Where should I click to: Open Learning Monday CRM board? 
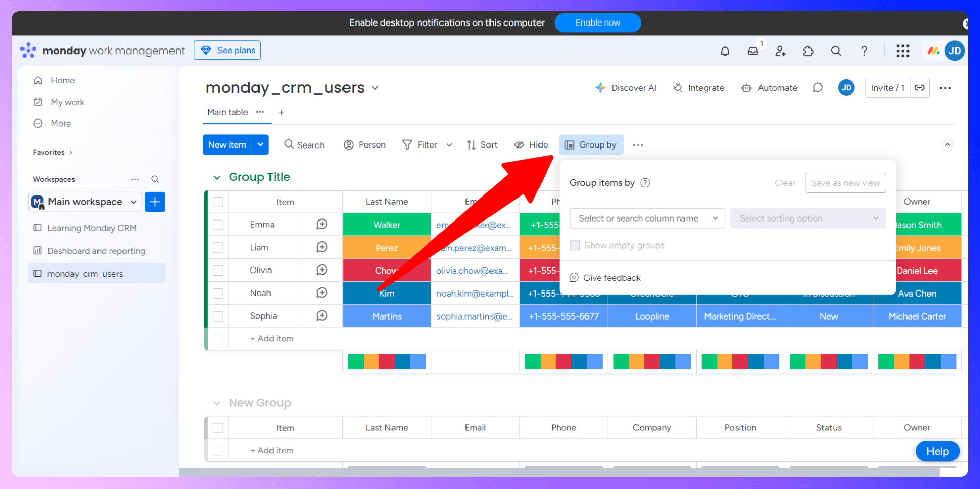92,228
